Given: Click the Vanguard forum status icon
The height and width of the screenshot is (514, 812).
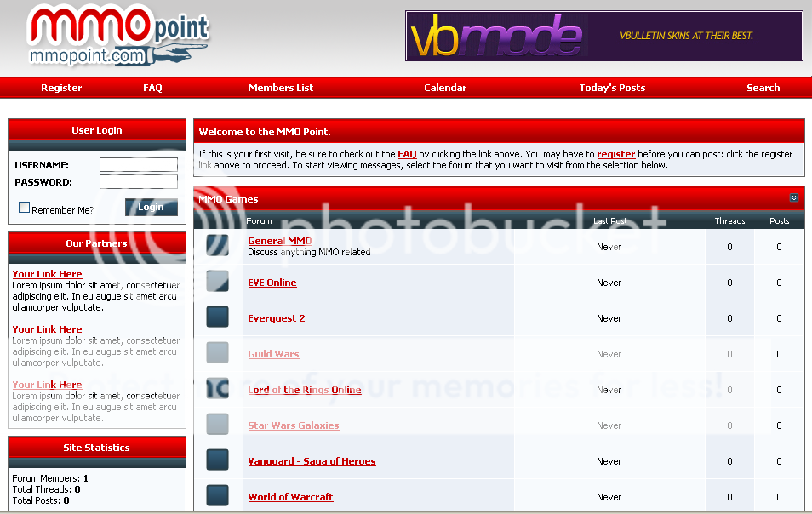Looking at the screenshot, I should (x=218, y=460).
